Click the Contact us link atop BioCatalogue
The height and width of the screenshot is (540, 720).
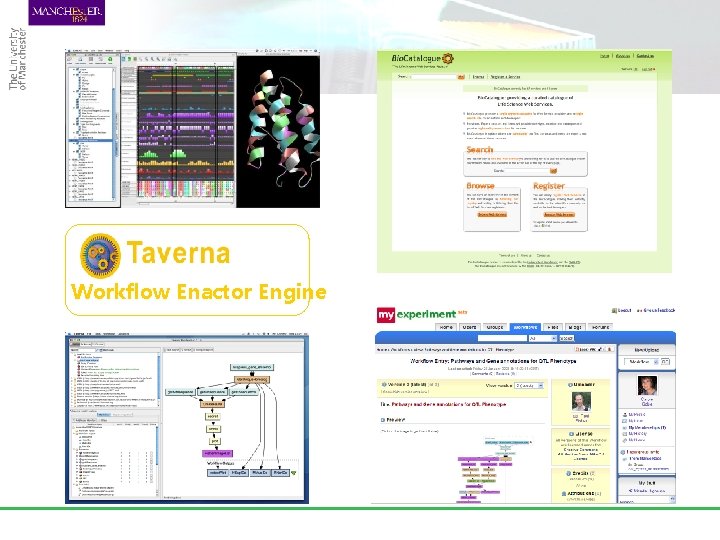coord(645,56)
